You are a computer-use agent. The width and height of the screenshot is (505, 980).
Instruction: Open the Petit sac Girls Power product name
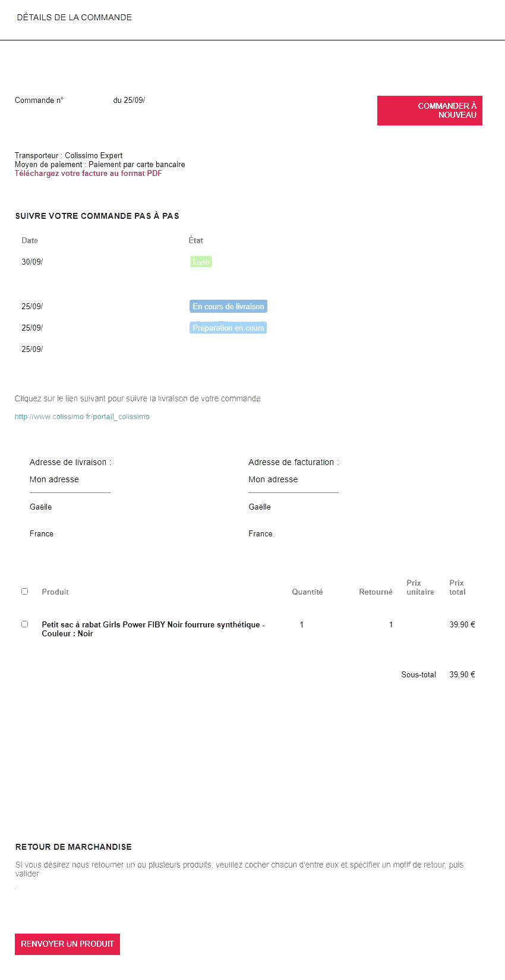(153, 629)
